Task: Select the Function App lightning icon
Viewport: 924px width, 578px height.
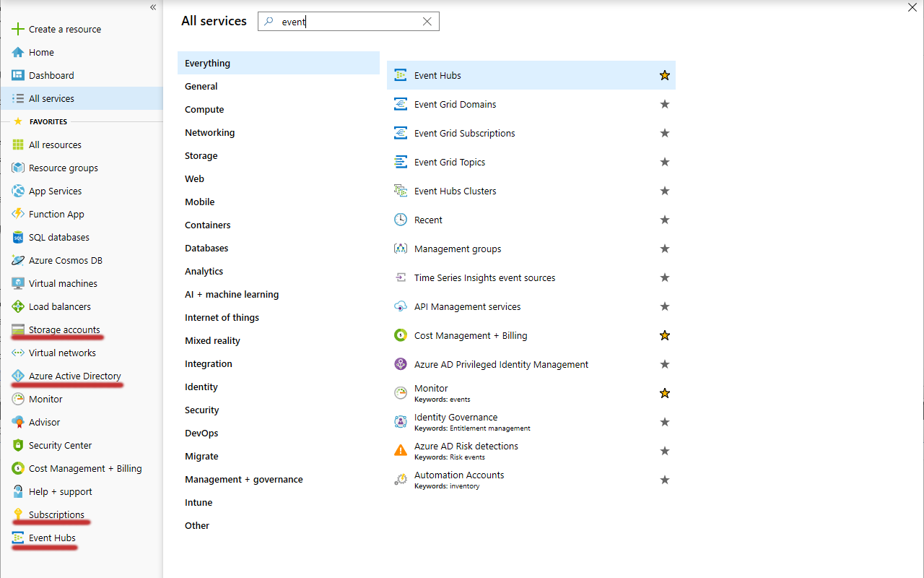Action: coord(18,214)
